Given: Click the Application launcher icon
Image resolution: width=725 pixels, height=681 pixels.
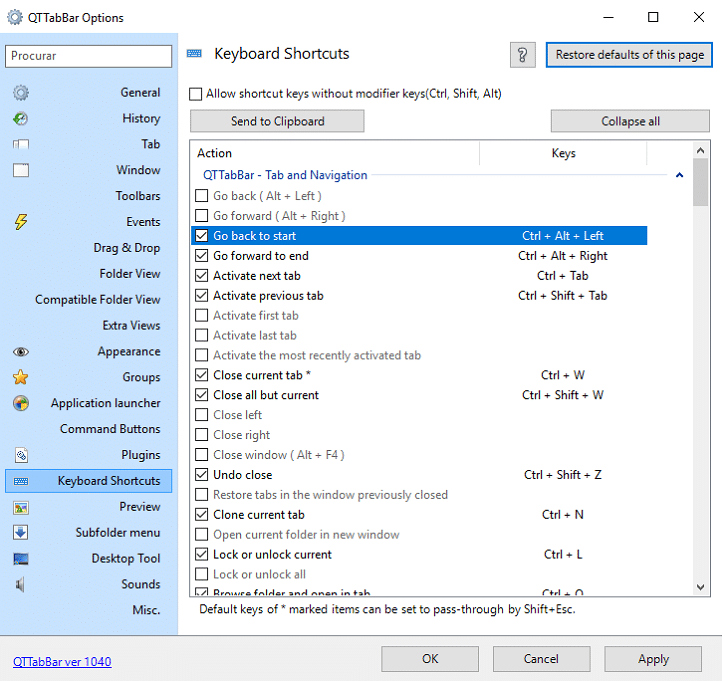Looking at the screenshot, I should 21,404.
